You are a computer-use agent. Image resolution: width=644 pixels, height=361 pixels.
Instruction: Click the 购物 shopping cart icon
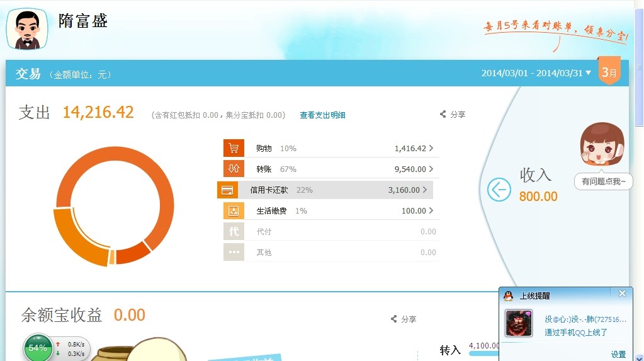click(x=234, y=148)
